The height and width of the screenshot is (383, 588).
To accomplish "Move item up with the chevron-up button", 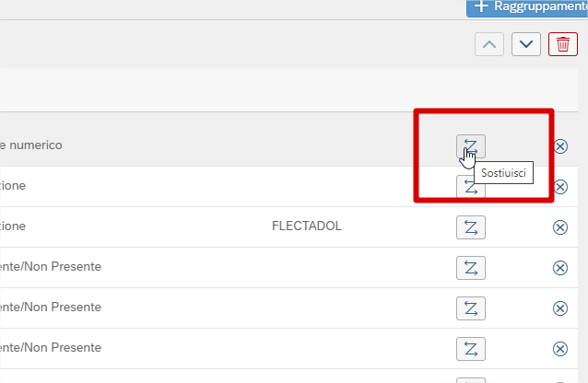I will pyautogui.click(x=489, y=44).
